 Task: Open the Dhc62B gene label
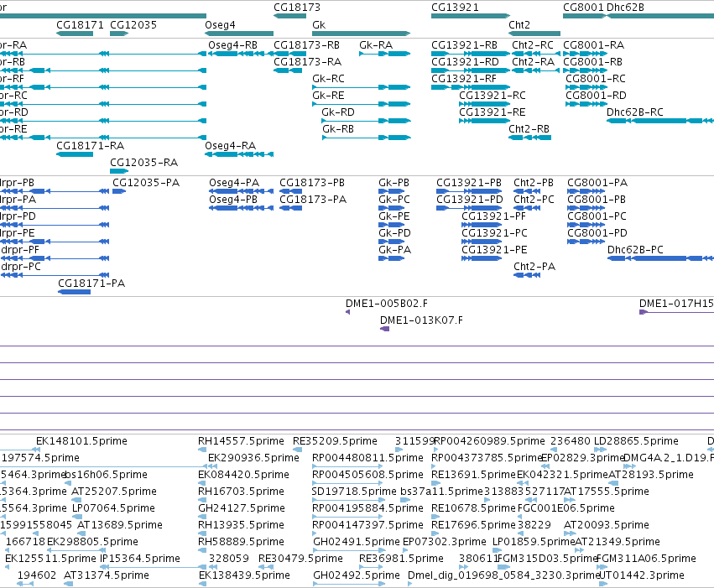(625, 8)
